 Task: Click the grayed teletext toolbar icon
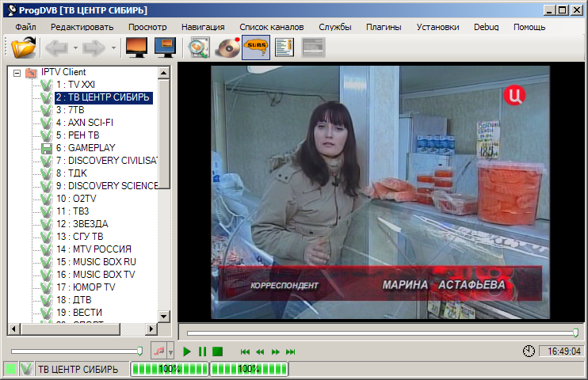[x=313, y=47]
